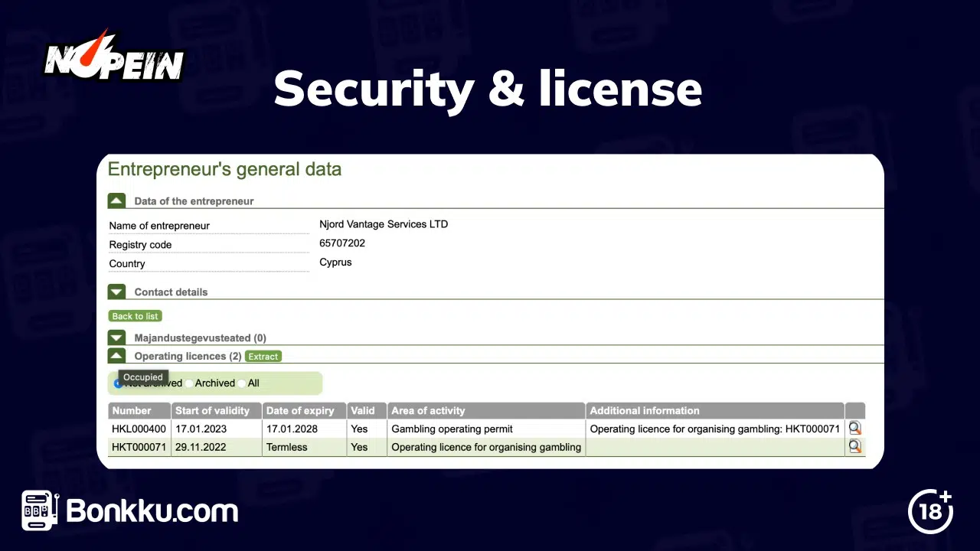This screenshot has width=980, height=551.
Task: Click the Extract button
Action: pyautogui.click(x=263, y=356)
